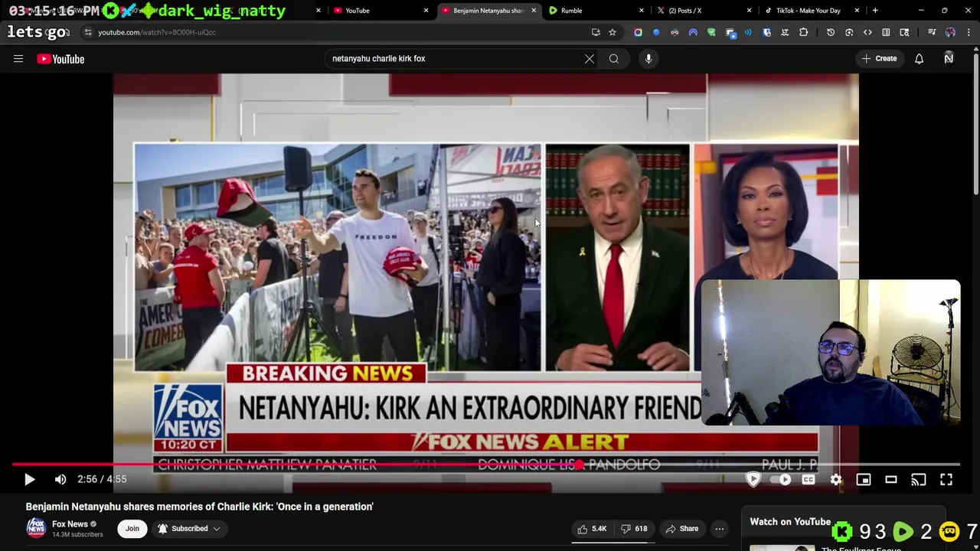Open the Fox News channel avatar
The height and width of the screenshot is (551, 980).
pos(36,528)
